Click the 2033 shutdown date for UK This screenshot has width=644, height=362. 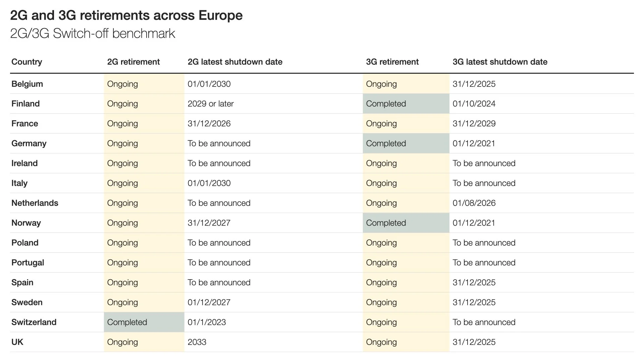coord(197,342)
